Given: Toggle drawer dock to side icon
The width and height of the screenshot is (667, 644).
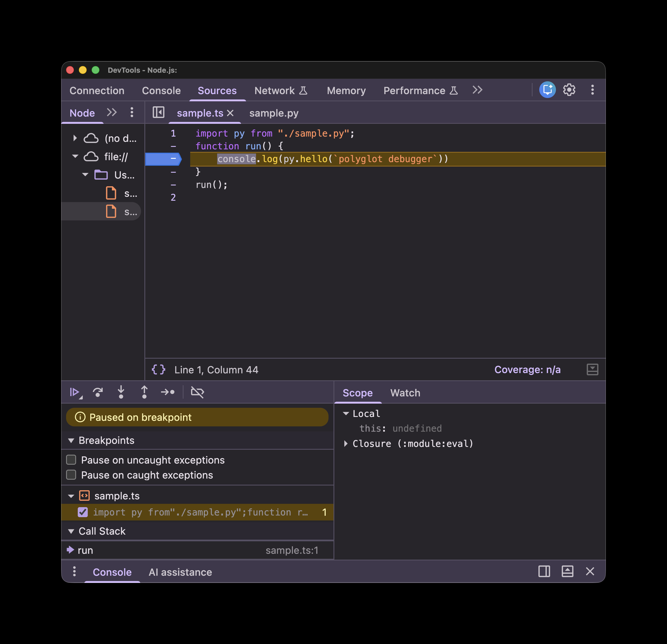Looking at the screenshot, I should pos(544,571).
